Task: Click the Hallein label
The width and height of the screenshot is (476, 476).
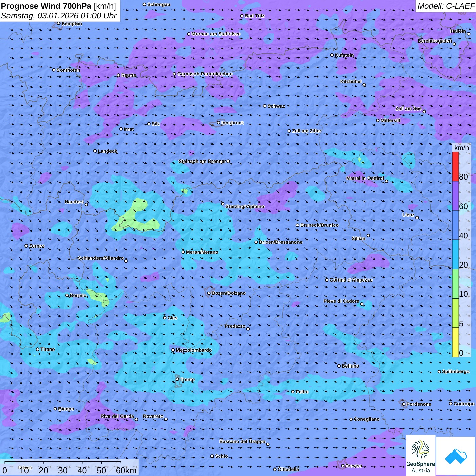Action: (x=458, y=31)
